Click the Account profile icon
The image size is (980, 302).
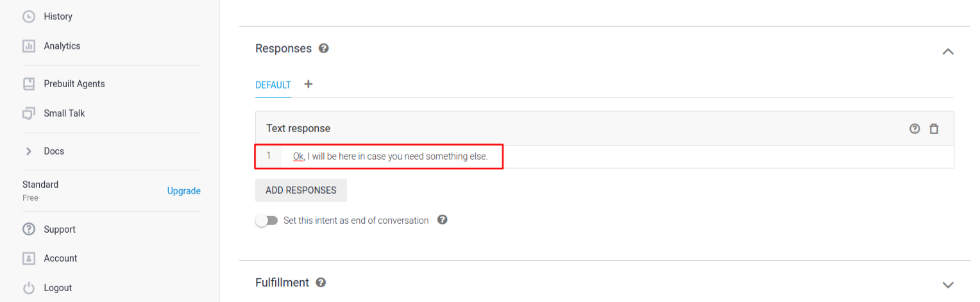[x=28, y=258]
